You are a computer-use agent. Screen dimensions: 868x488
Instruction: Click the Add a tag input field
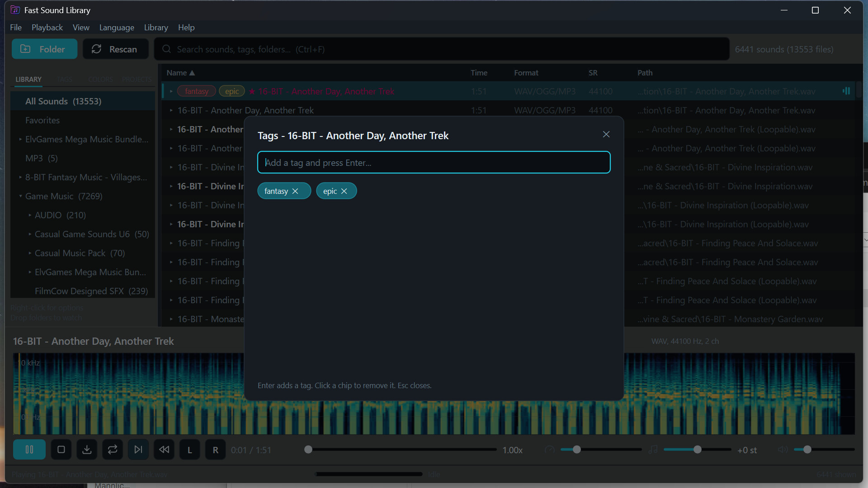pos(434,163)
